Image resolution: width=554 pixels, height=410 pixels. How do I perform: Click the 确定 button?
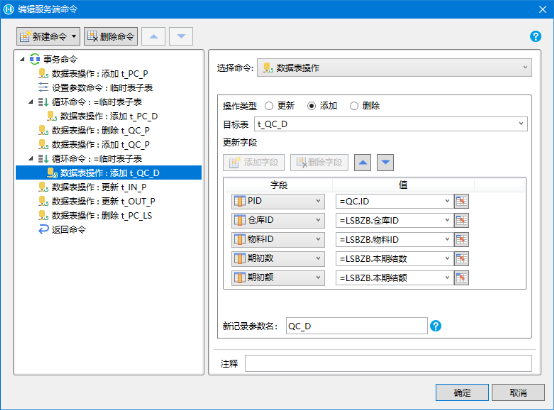click(x=462, y=393)
